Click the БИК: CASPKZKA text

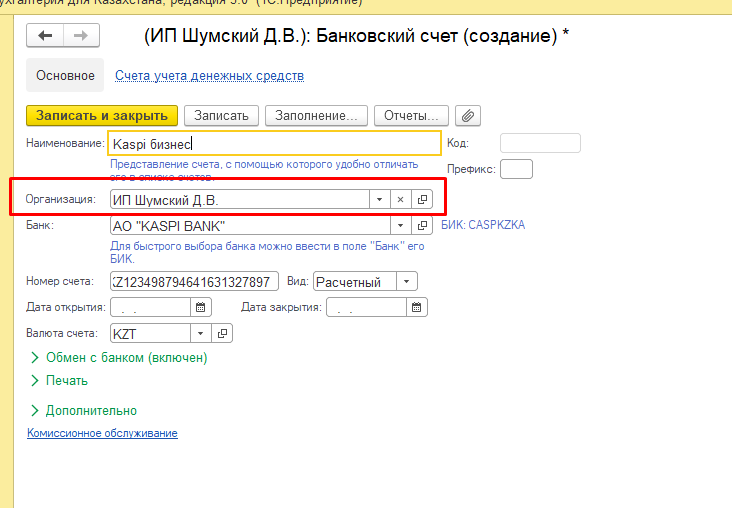coord(483,225)
